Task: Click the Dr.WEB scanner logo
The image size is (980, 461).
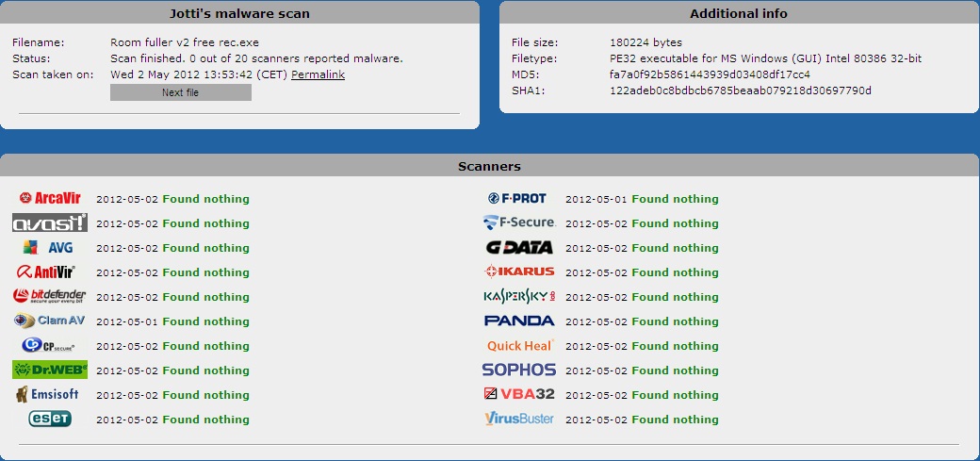Action: tap(50, 370)
